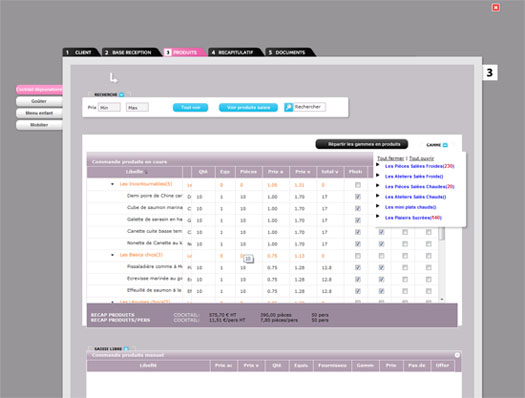Click the blue icon next to RECHERCHE label
525x398 pixels.
pyautogui.click(x=122, y=95)
